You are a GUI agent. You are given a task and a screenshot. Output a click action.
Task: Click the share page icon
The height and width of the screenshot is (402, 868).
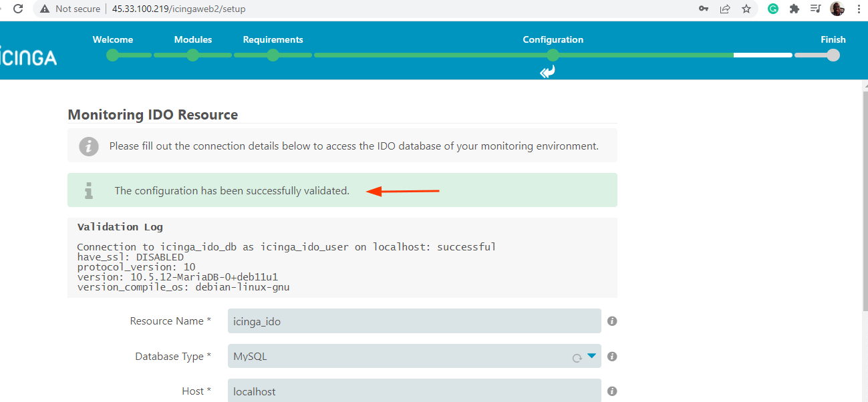click(x=724, y=9)
